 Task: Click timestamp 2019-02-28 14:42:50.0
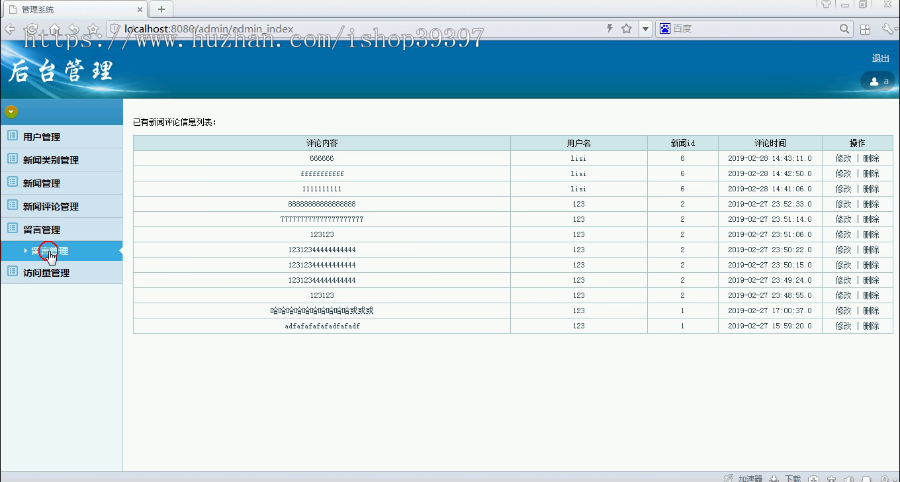[770, 173]
